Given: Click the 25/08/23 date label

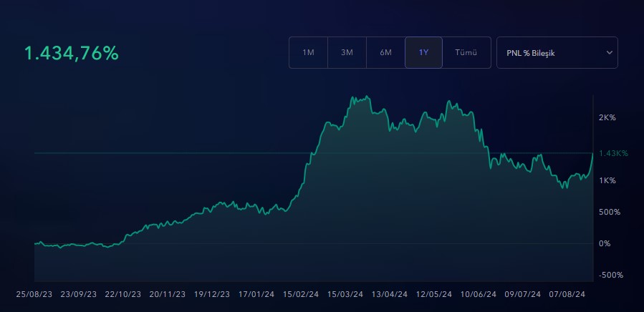Looking at the screenshot, I should (x=34, y=294).
